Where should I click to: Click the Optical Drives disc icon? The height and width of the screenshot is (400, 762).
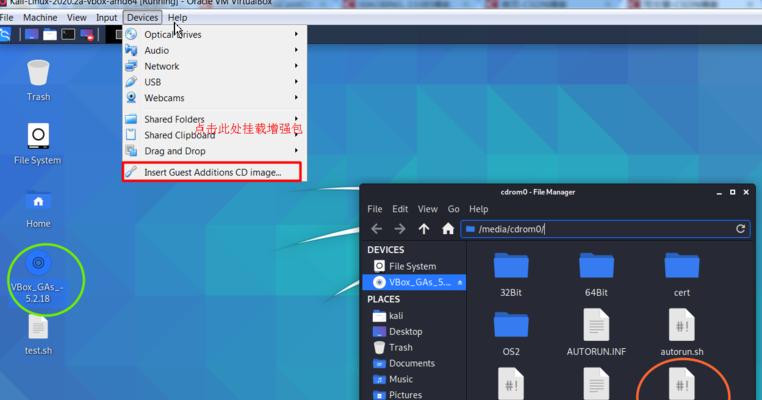coord(131,34)
